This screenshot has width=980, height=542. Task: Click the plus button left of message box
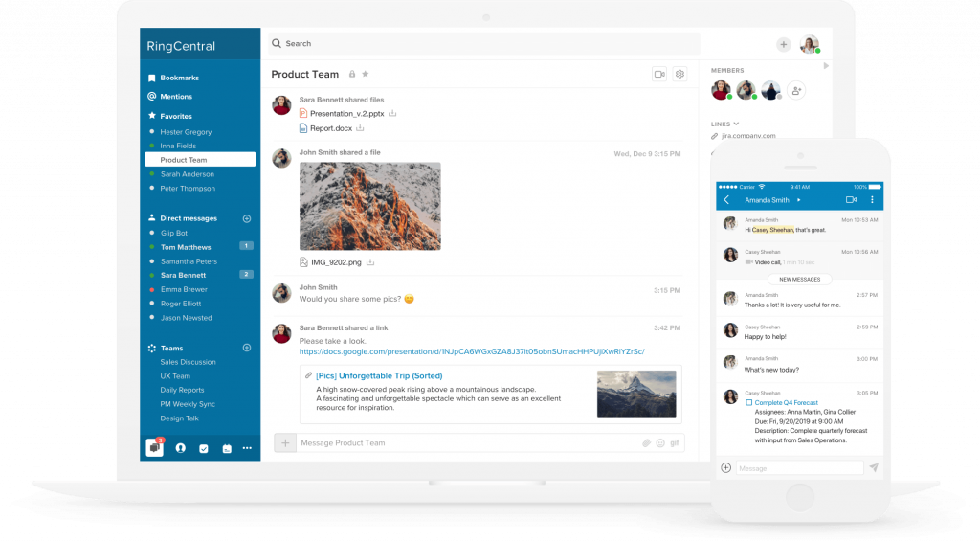point(285,443)
